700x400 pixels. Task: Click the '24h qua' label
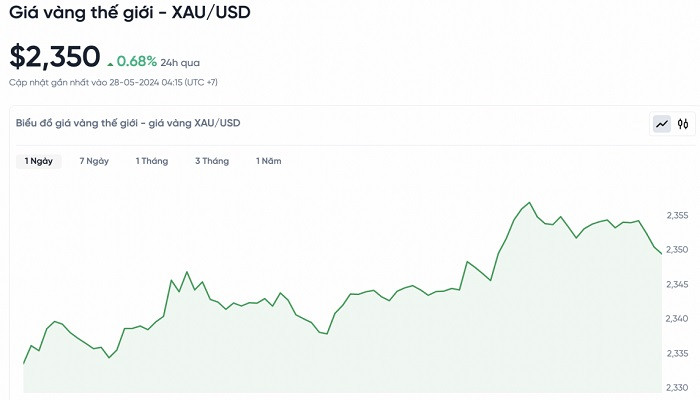tap(181, 61)
